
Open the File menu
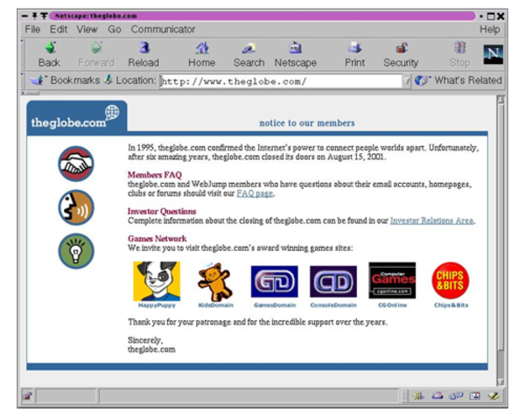pyautogui.click(x=32, y=30)
